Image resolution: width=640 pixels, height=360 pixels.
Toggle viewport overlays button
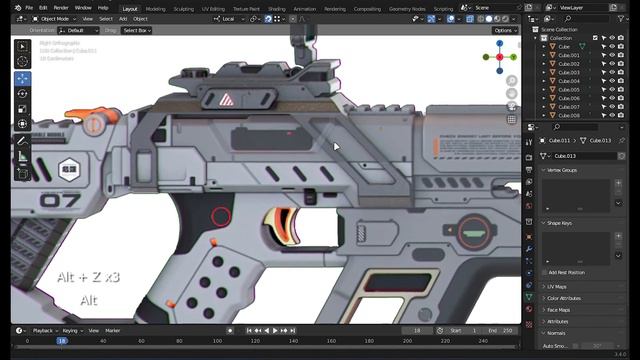tap(451, 19)
